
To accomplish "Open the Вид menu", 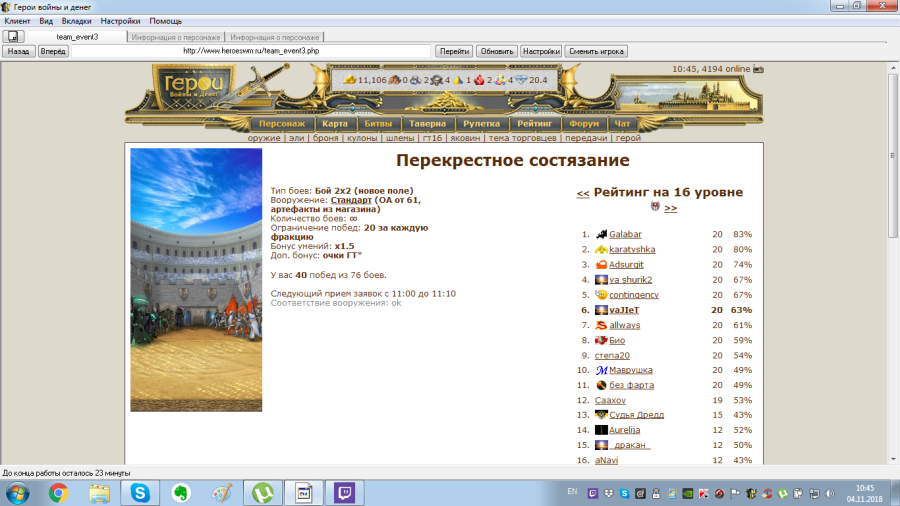I will (46, 21).
